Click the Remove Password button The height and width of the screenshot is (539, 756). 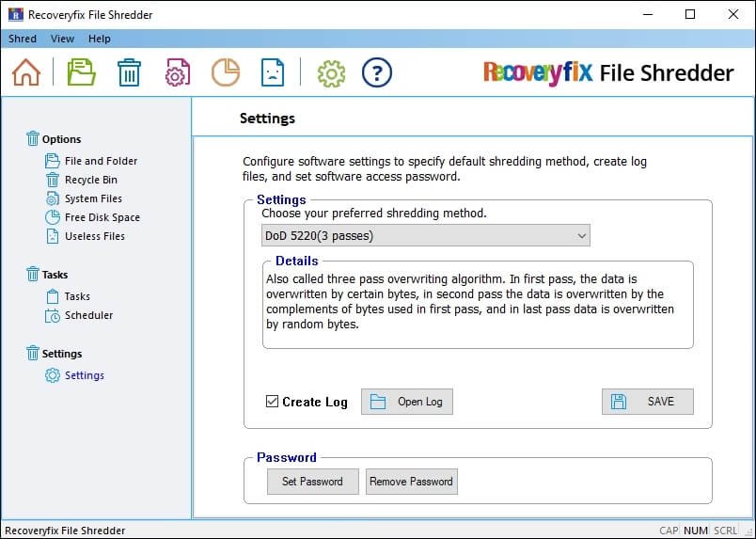411,482
